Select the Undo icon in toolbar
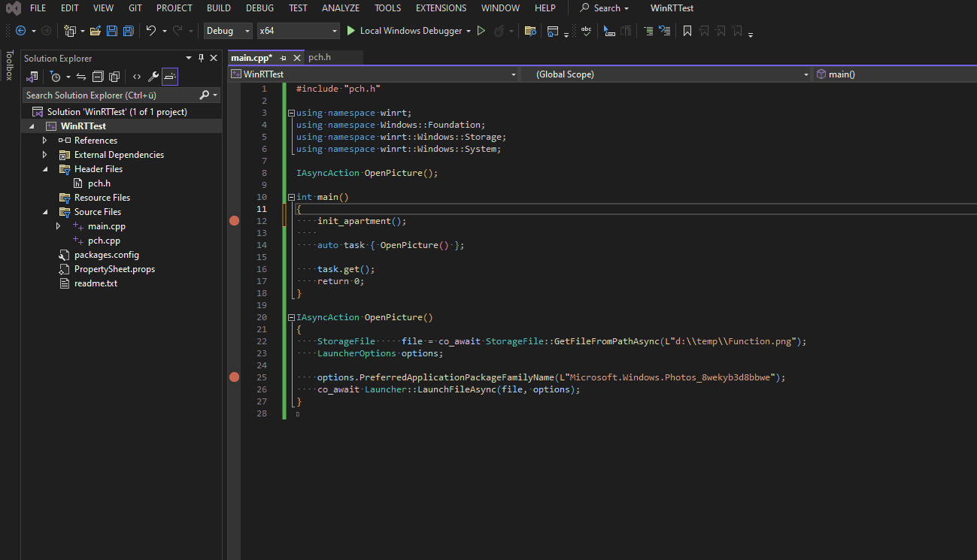 pyautogui.click(x=151, y=30)
